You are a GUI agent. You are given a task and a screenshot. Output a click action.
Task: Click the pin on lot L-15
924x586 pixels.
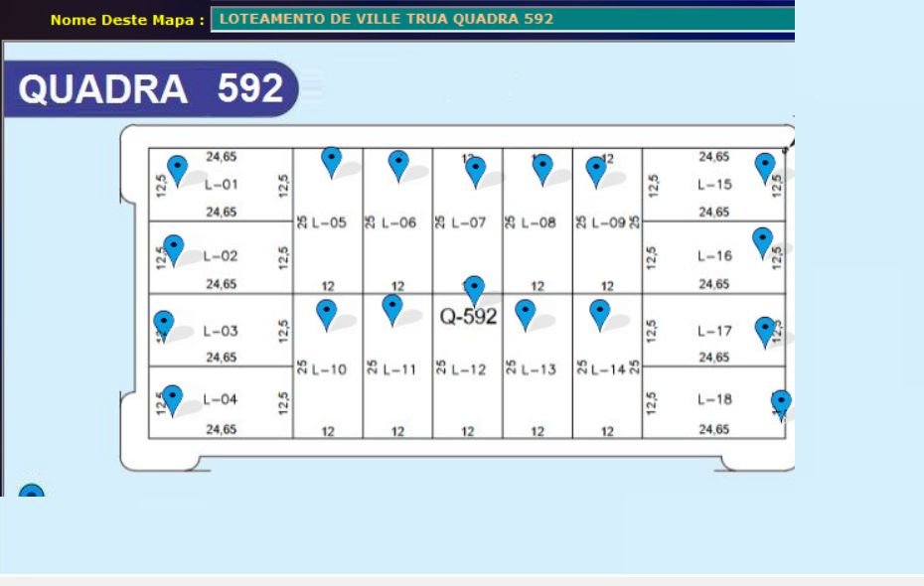point(764,167)
